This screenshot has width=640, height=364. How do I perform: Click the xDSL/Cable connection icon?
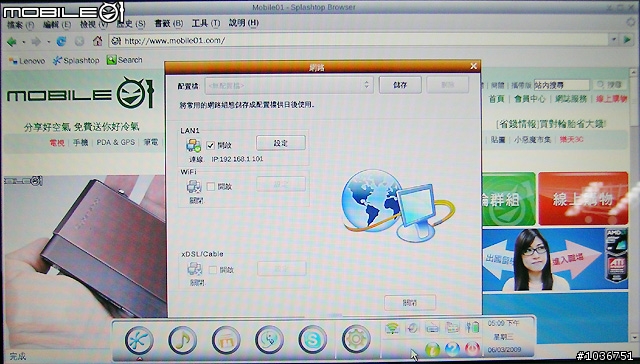[194, 269]
